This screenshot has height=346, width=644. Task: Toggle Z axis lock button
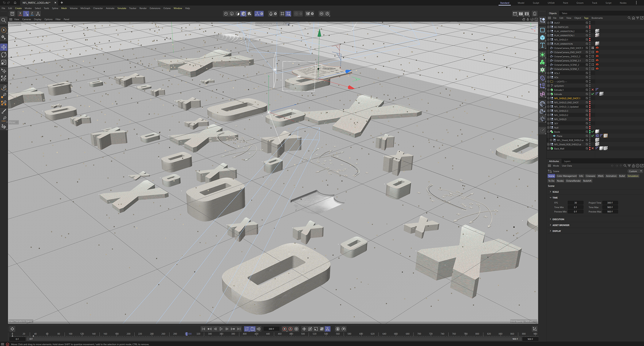click(32, 14)
